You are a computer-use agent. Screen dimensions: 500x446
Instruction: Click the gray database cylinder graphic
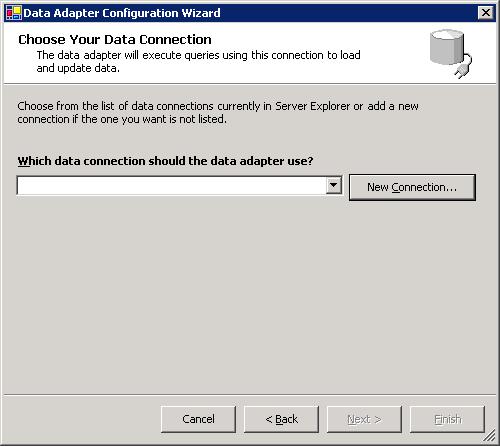pyautogui.click(x=447, y=47)
